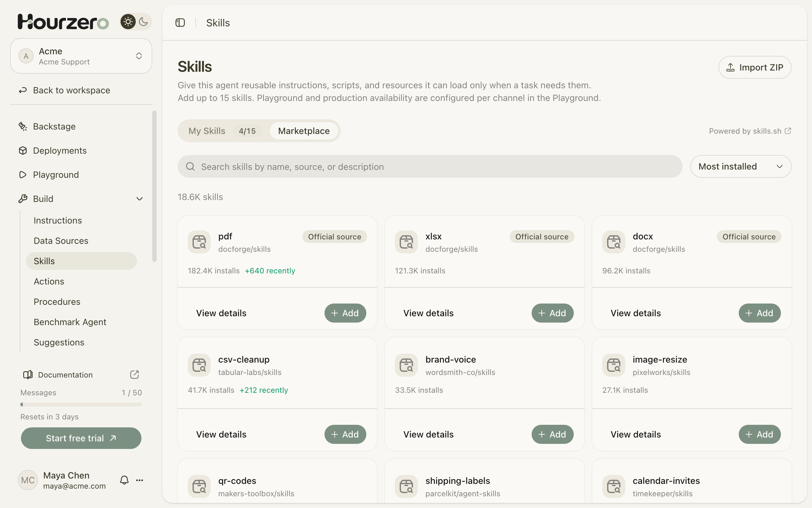Focus the skills search field

click(430, 167)
